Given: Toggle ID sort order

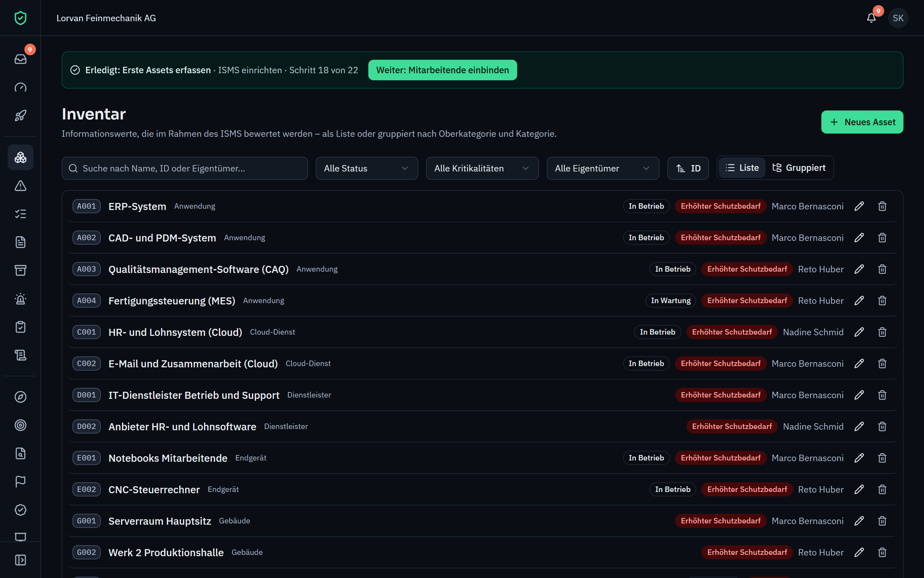Looking at the screenshot, I should click(688, 168).
